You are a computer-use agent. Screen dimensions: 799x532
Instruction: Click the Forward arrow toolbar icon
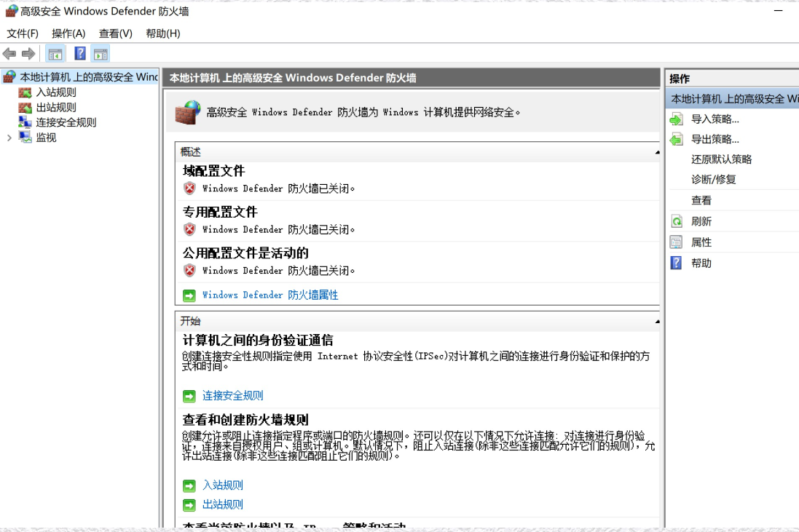coord(28,53)
